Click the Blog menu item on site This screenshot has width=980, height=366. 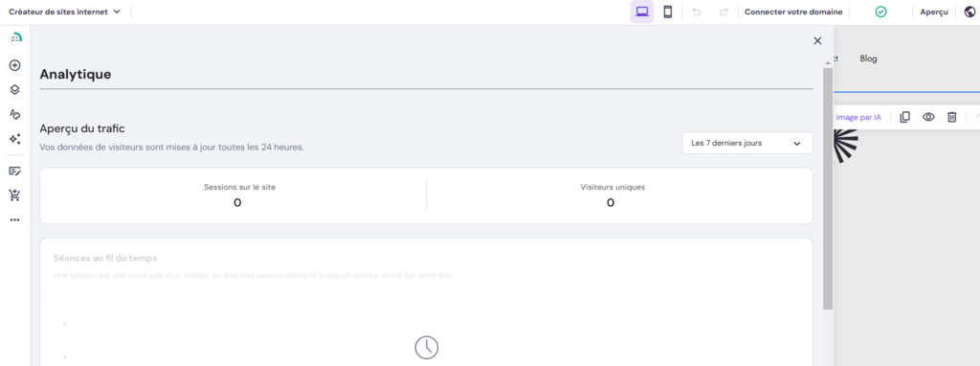click(x=868, y=58)
